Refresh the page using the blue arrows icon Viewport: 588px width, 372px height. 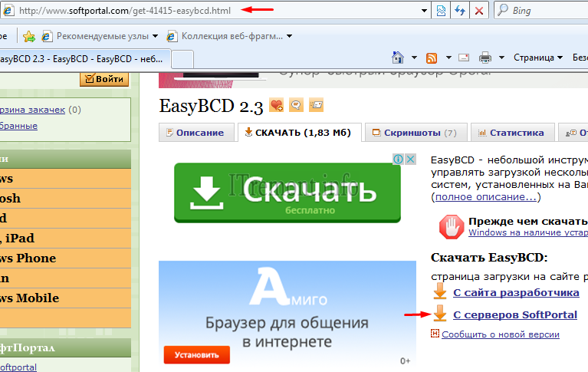pos(460,11)
